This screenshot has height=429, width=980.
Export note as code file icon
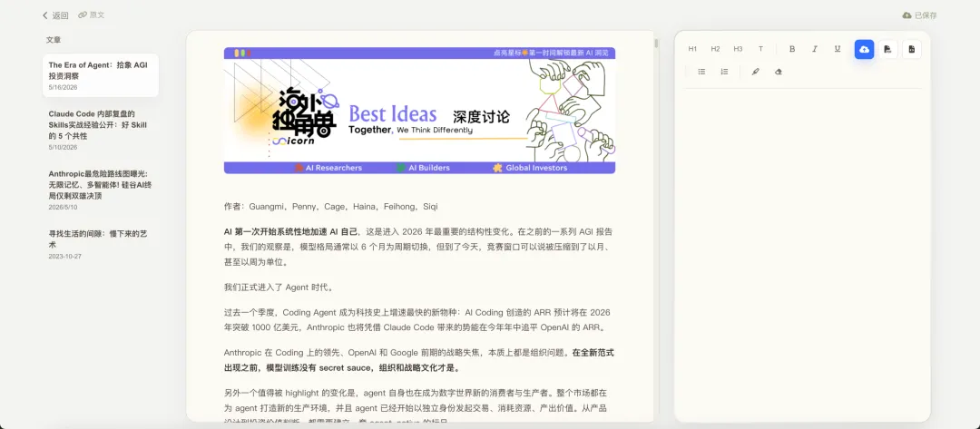pos(912,49)
